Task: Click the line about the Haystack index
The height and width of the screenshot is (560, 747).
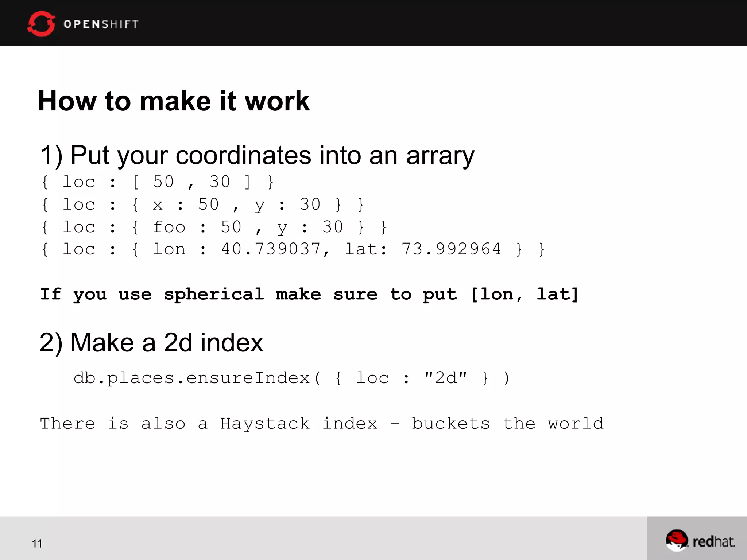Action: [x=322, y=424]
